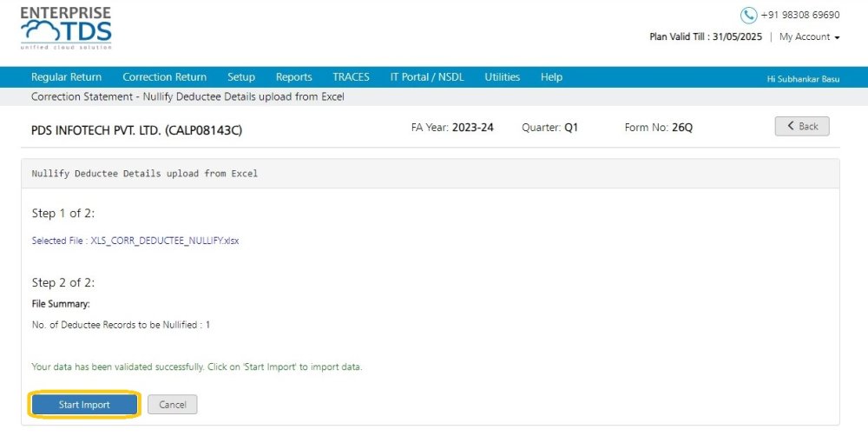The height and width of the screenshot is (436, 868).
Task: Click 'No. of Deductee Records to be Nullified' line
Action: (x=121, y=325)
